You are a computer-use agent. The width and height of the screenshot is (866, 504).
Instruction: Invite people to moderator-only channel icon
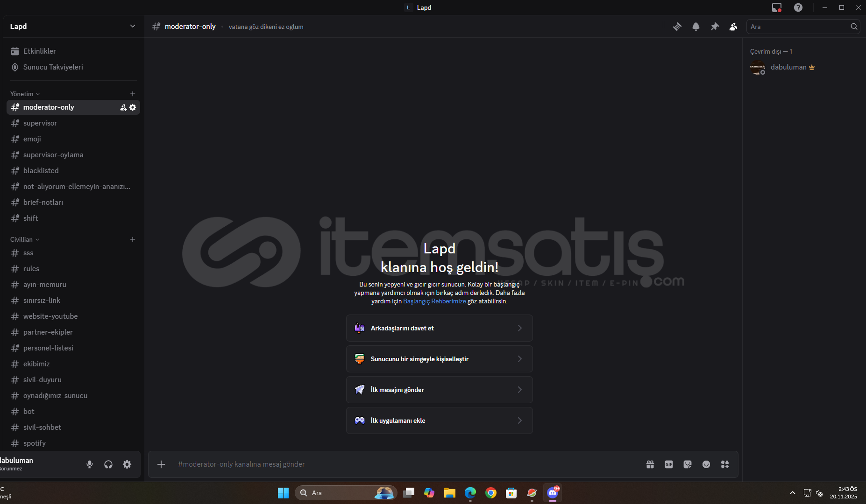click(123, 107)
